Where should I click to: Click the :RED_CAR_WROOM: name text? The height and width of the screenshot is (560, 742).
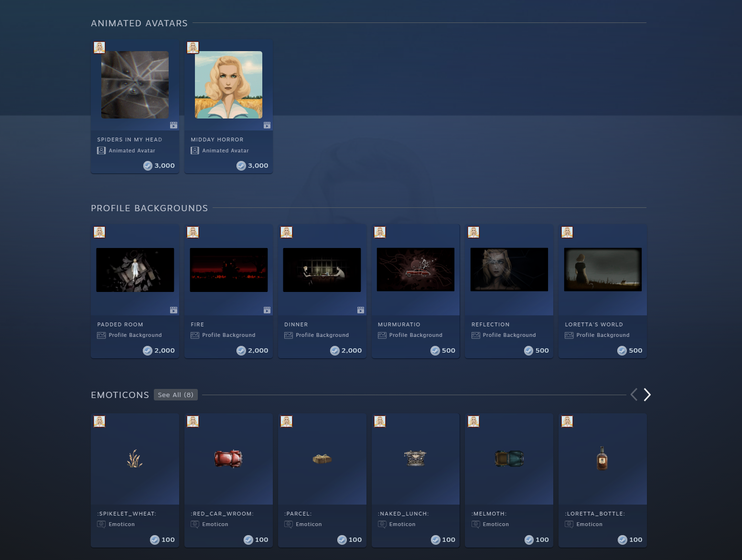click(x=222, y=514)
